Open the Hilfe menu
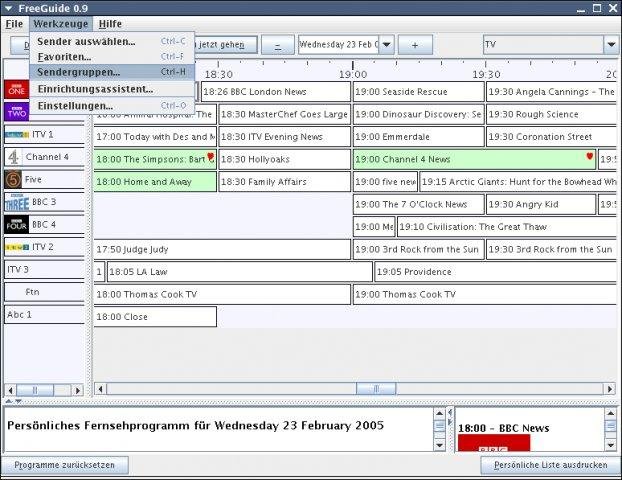 110,24
